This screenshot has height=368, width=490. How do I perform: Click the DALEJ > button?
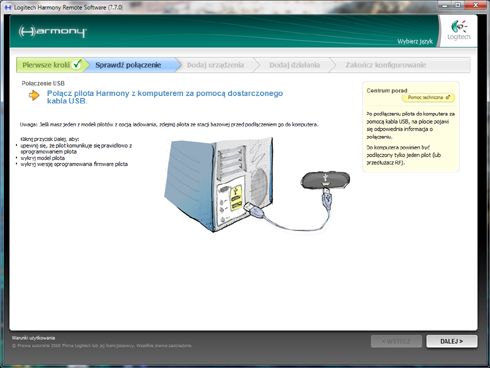[452, 341]
